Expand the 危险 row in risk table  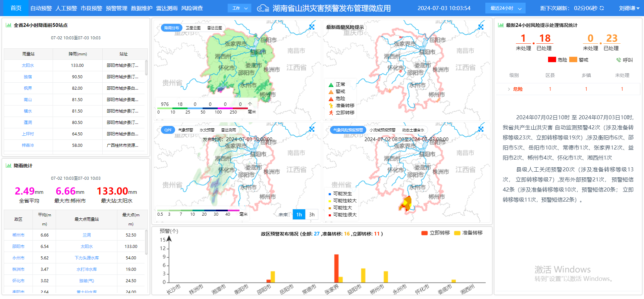pyautogui.click(x=509, y=89)
